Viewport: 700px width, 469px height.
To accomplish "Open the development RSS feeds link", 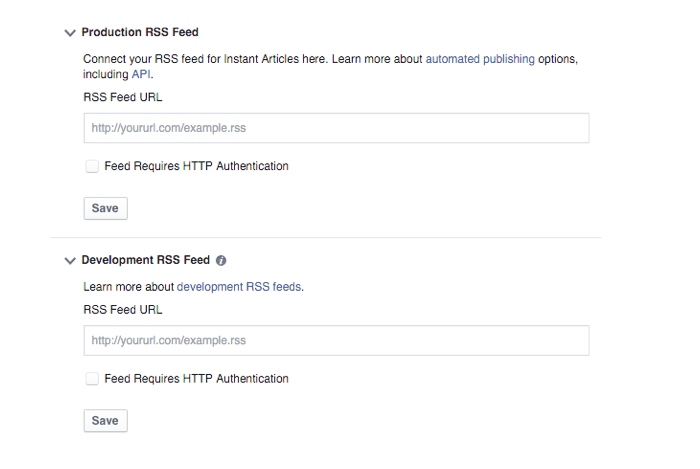I will point(239,286).
